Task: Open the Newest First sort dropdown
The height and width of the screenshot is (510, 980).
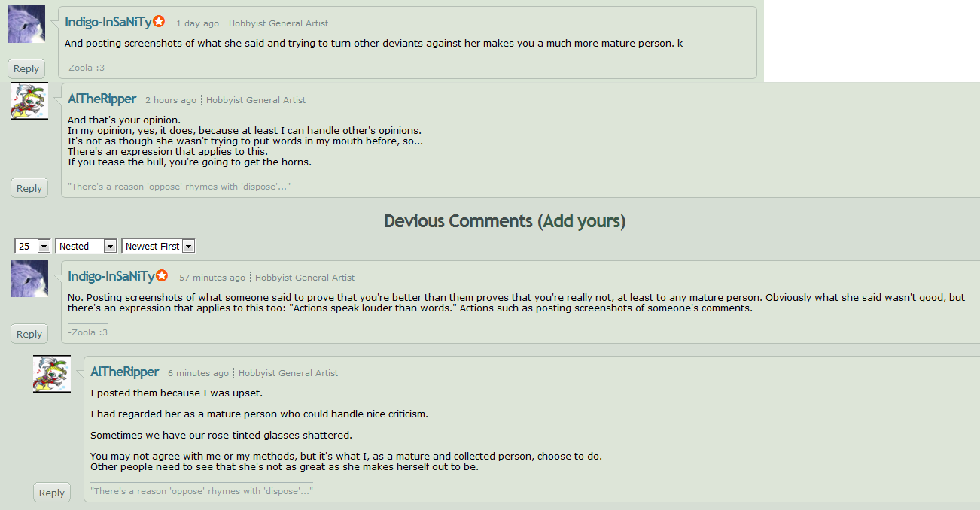Action: (159, 246)
